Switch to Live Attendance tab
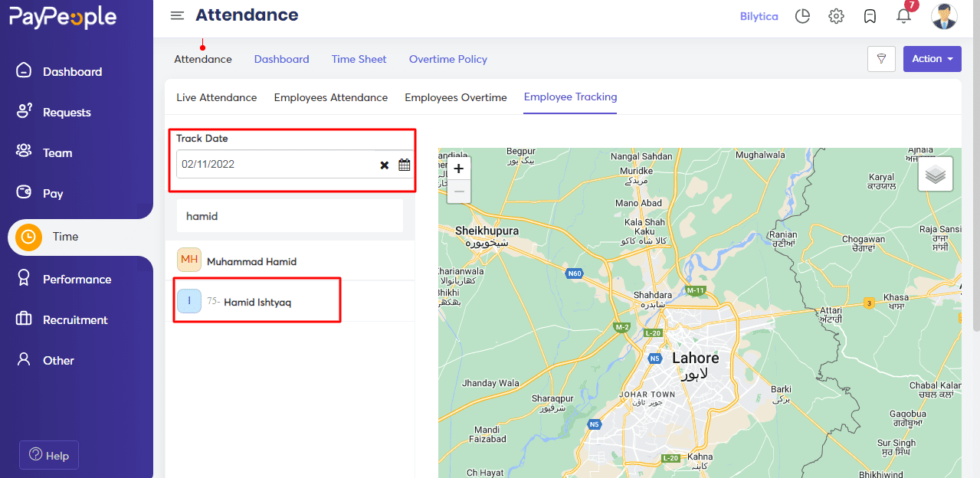980x478 pixels. (x=217, y=97)
